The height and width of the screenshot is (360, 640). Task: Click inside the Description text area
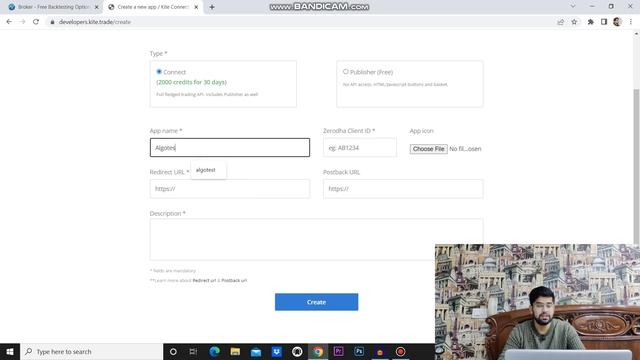316,239
